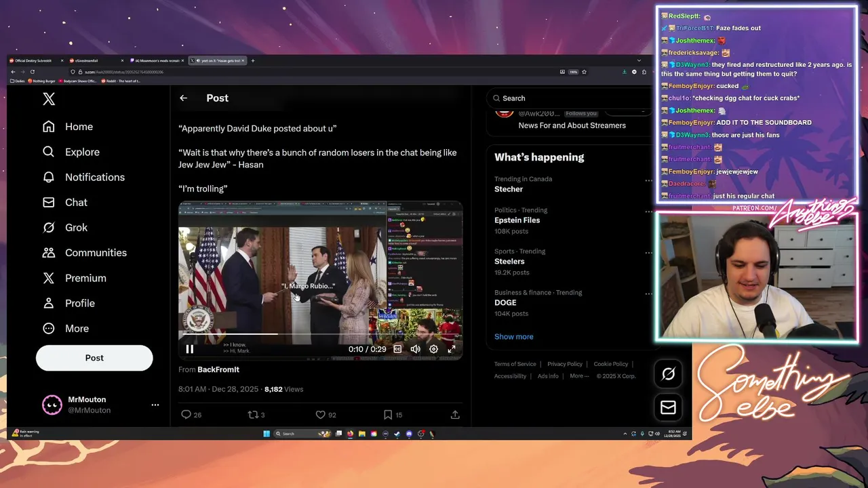The width and height of the screenshot is (868, 488).
Task: Open Communities from the sidebar
Action: (85, 252)
